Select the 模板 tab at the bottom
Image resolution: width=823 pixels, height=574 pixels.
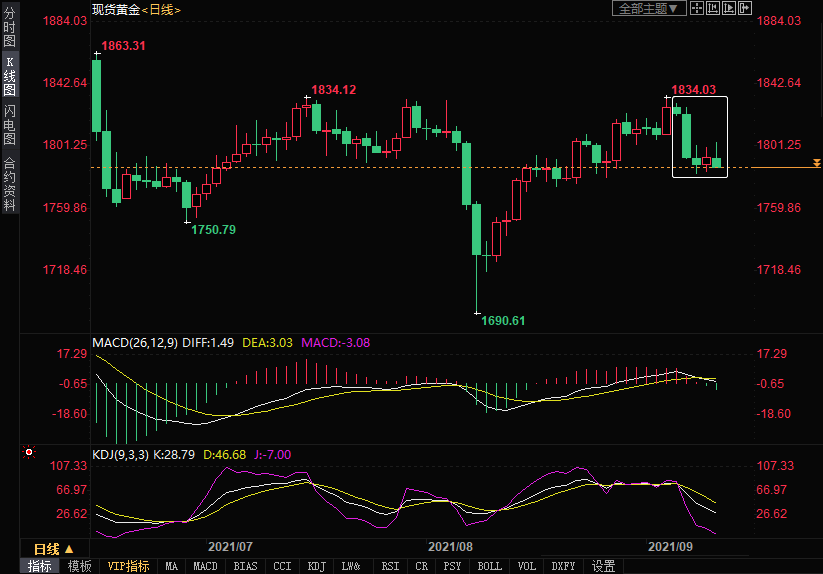pyautogui.click(x=79, y=566)
